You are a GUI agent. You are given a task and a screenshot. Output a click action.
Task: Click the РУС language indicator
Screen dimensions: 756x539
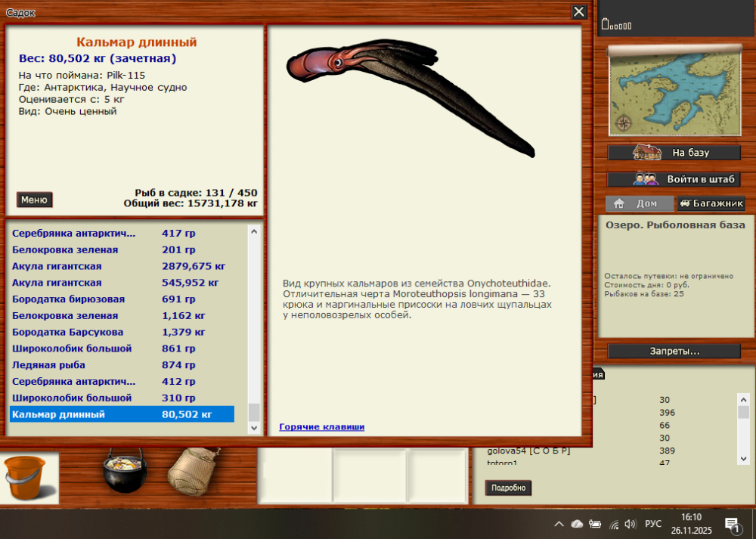click(x=652, y=522)
